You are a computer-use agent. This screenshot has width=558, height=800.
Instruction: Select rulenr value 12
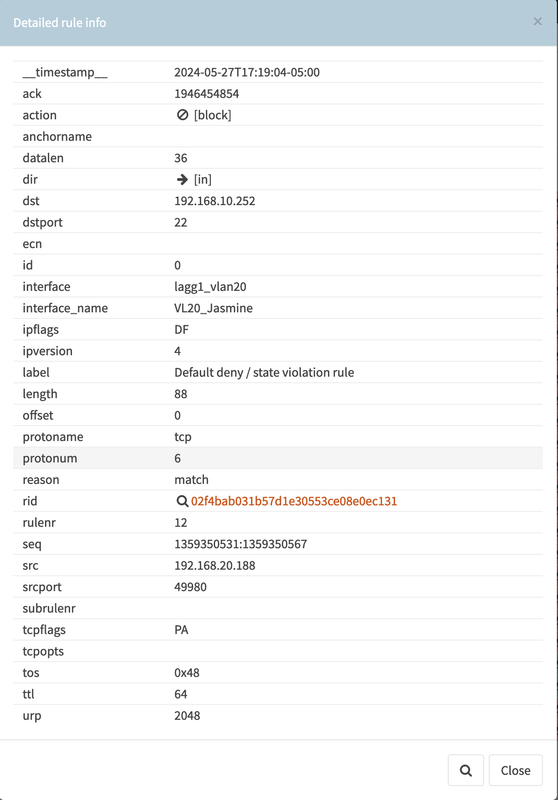pyautogui.click(x=181, y=522)
